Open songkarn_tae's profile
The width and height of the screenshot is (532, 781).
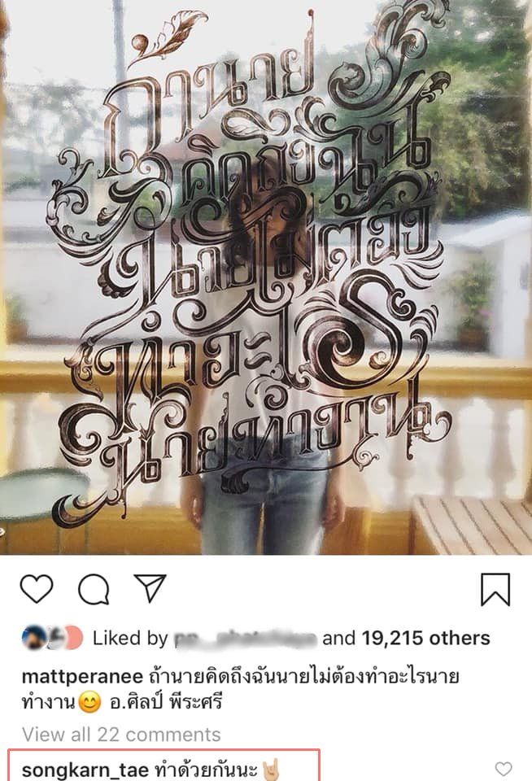coord(85,770)
